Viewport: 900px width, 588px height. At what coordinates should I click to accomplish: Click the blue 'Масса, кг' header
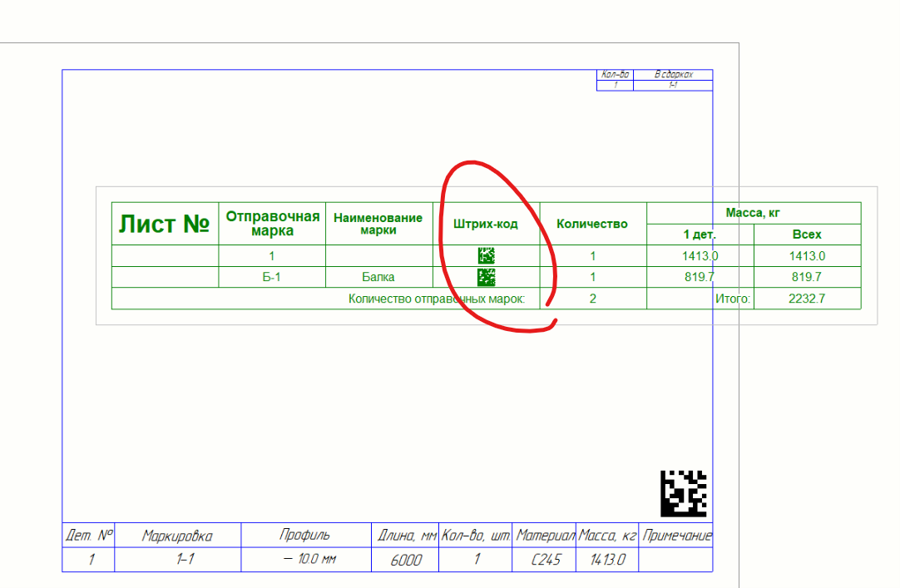tap(607, 536)
